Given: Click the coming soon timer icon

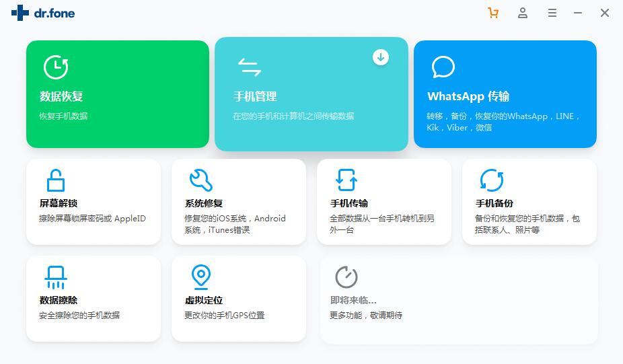Looking at the screenshot, I should click(346, 277).
